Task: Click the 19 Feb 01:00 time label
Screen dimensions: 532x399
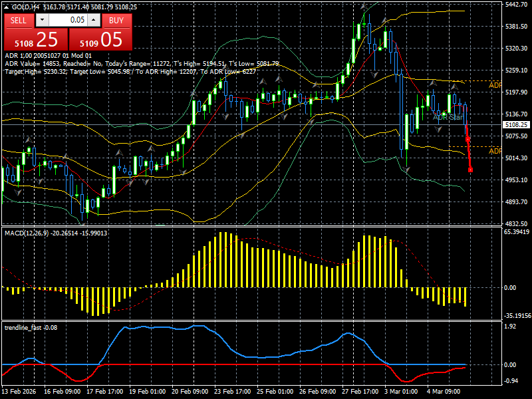Action: (147, 391)
